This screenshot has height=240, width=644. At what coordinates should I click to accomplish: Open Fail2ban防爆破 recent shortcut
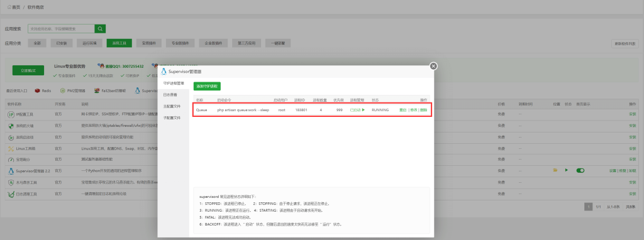click(109, 90)
